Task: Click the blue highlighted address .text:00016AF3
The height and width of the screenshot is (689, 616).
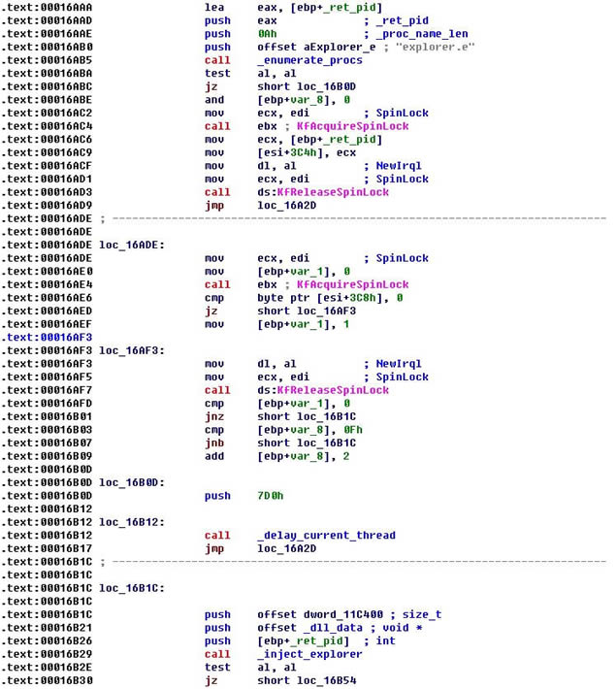Action: pyautogui.click(x=48, y=338)
